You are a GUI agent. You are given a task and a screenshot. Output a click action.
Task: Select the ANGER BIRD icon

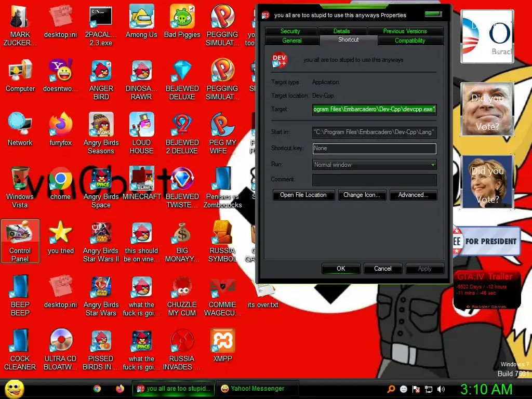click(x=101, y=79)
